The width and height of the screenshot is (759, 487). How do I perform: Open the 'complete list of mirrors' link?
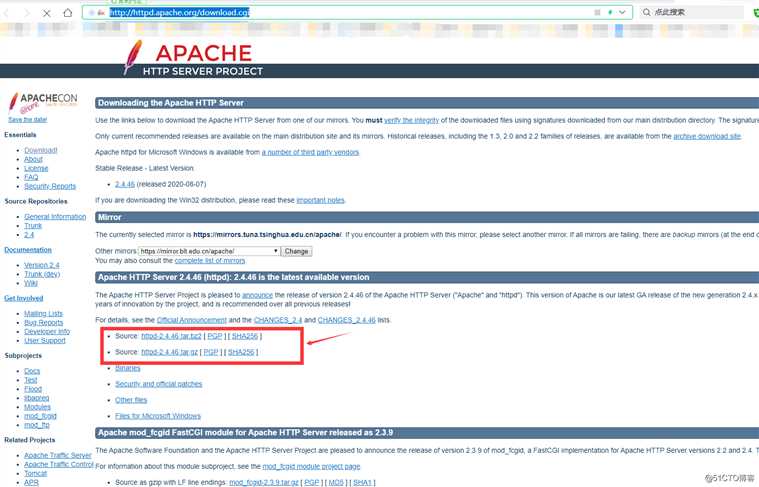coord(210,260)
